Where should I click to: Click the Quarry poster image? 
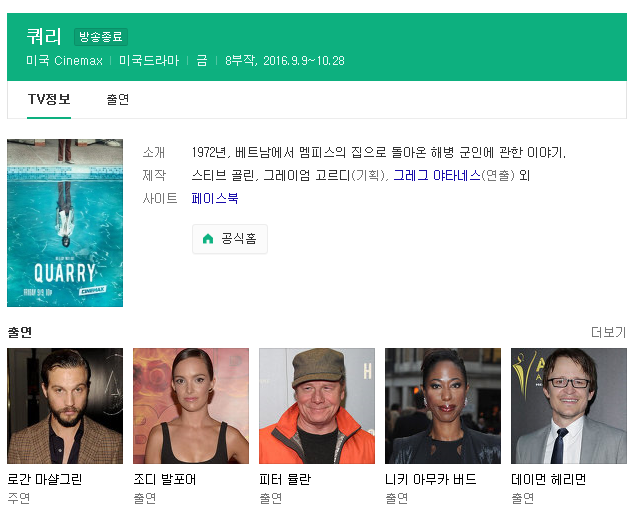[x=65, y=223]
